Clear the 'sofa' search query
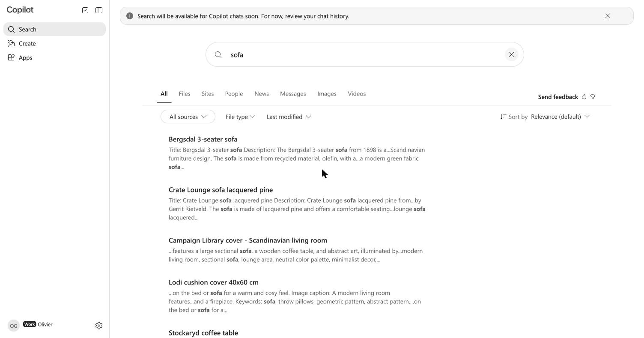The width and height of the screenshot is (644, 338). (x=511, y=54)
